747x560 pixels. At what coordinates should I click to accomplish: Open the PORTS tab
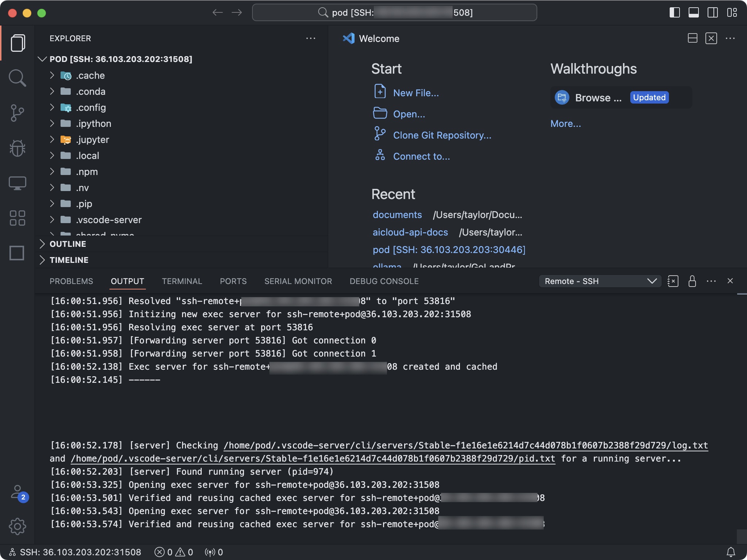(233, 281)
